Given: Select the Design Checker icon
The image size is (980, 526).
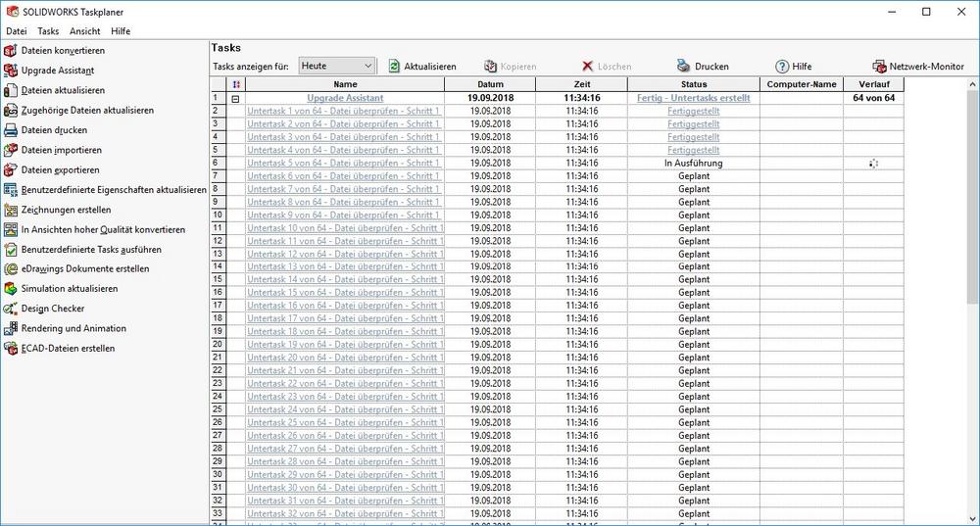Looking at the screenshot, I should coord(11,309).
